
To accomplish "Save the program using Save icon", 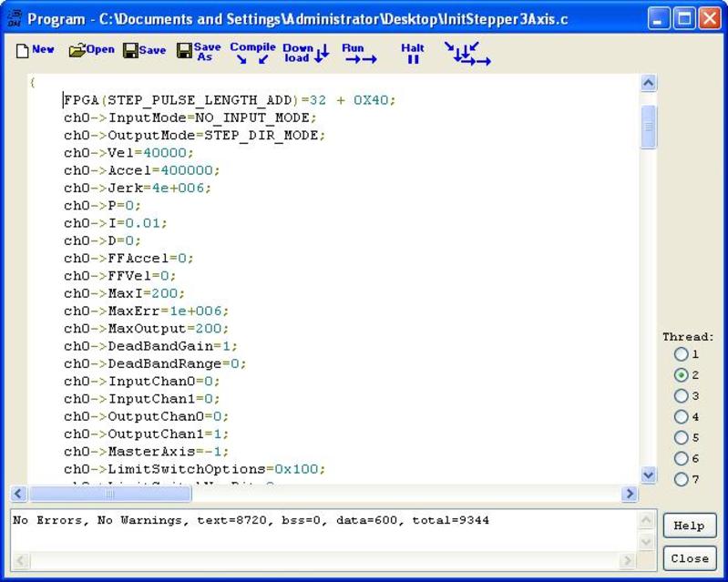I will (144, 51).
